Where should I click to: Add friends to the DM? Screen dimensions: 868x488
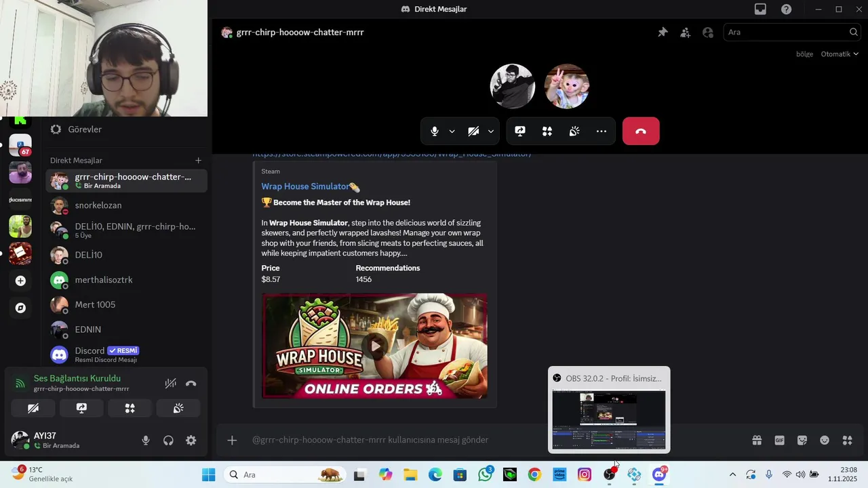pyautogui.click(x=686, y=32)
